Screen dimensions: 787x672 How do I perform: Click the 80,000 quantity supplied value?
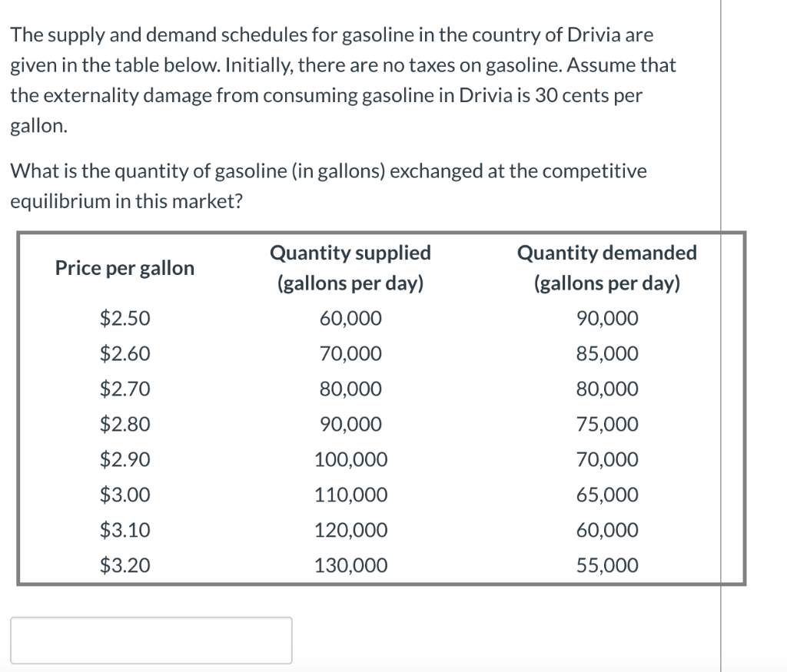pos(350,389)
